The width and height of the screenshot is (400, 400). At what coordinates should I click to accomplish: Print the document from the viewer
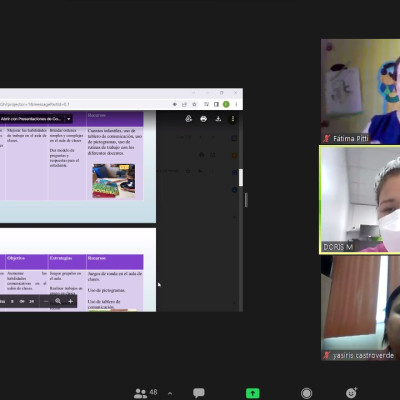point(203,119)
